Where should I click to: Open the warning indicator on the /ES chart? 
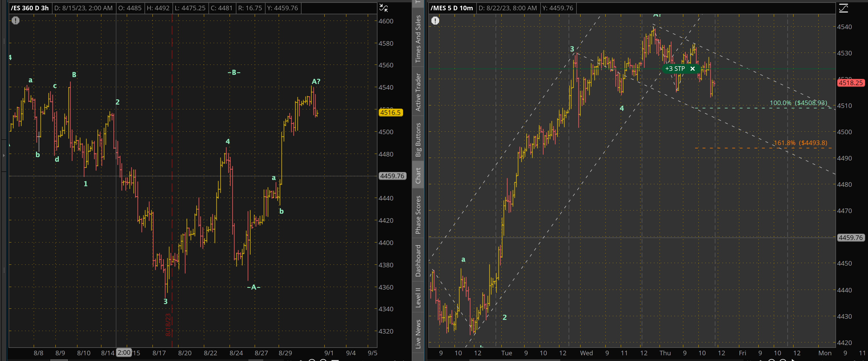pos(15,21)
